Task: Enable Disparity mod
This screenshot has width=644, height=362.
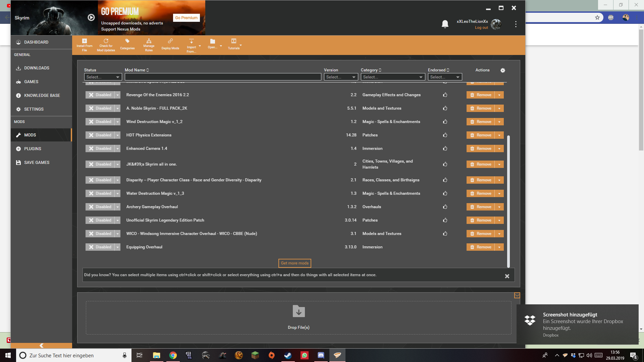Action: (x=100, y=180)
